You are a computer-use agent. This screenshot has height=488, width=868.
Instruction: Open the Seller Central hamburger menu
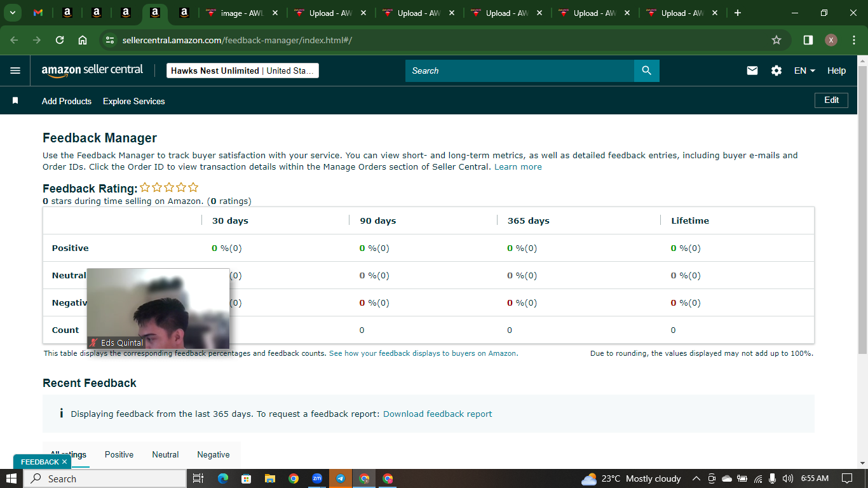(x=15, y=71)
